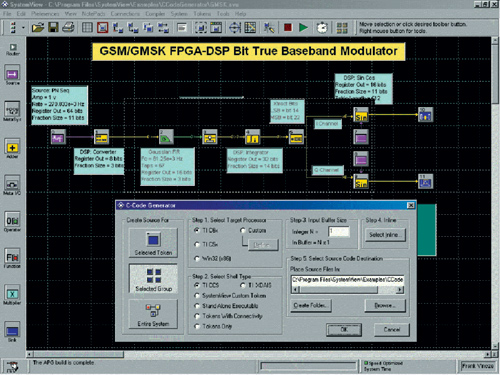Select the Sink token in left library
This screenshot has height=375, width=500.
[12, 331]
